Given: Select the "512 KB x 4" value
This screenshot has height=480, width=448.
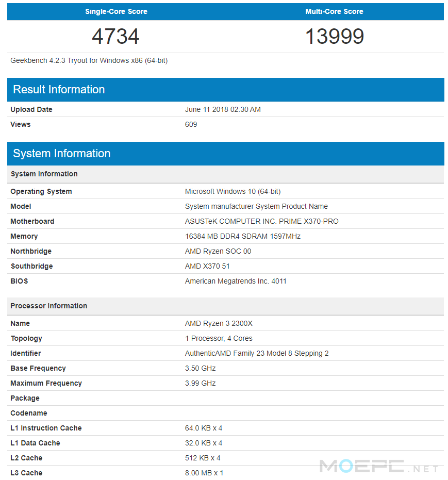Looking at the screenshot, I should click(x=203, y=458).
